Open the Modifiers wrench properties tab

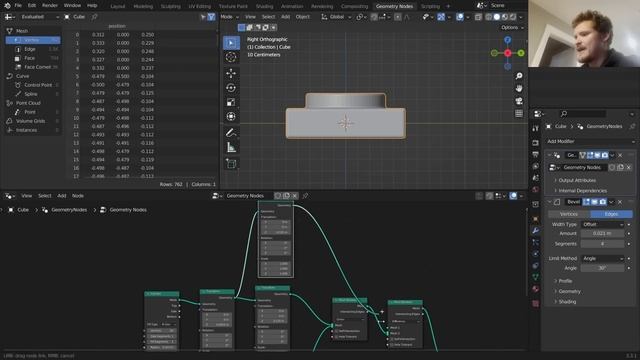[x=536, y=231]
